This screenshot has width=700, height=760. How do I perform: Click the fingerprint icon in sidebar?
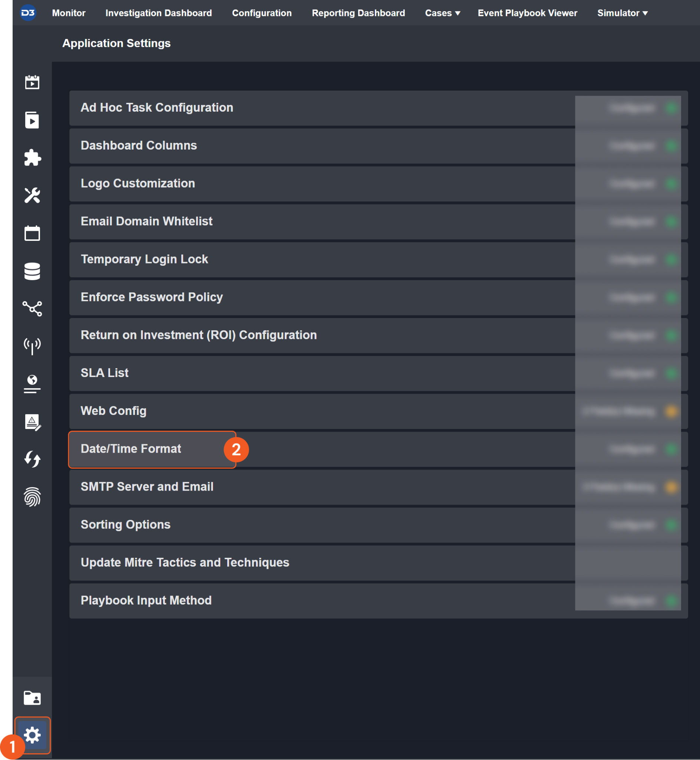(x=32, y=497)
